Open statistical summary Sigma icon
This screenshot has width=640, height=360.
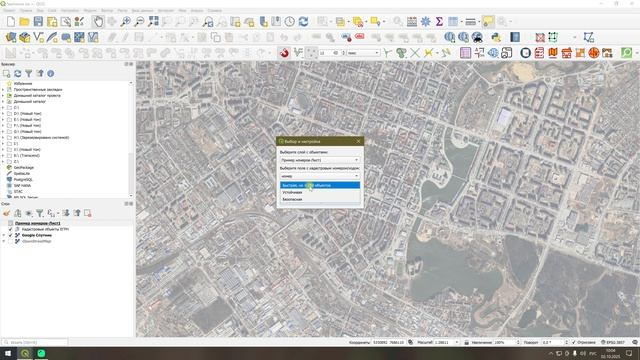pyautogui.click(x=439, y=22)
